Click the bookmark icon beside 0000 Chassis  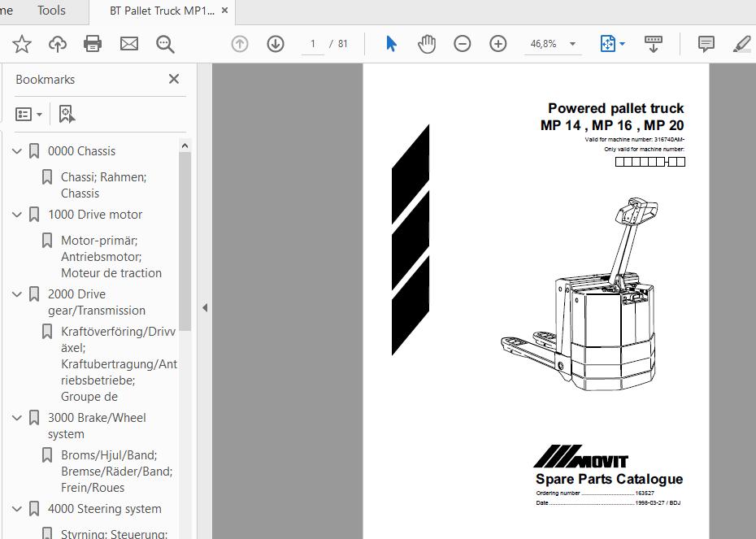[x=34, y=151]
